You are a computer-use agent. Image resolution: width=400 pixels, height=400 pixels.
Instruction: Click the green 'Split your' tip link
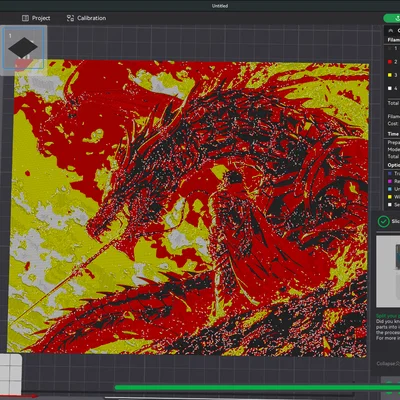[x=388, y=316]
